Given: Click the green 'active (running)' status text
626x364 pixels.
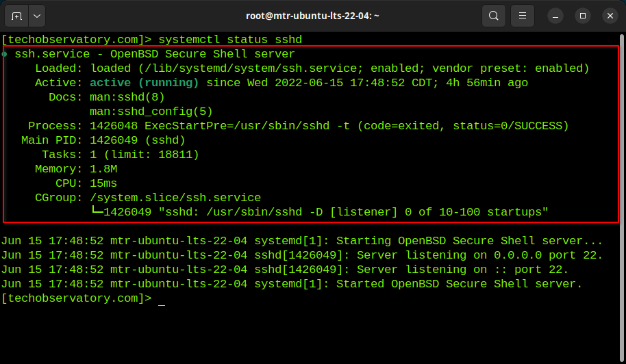Looking at the screenshot, I should coord(144,83).
